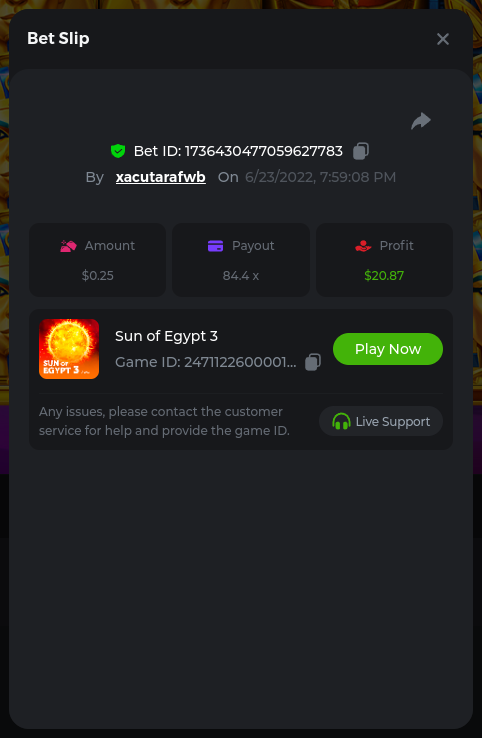Click the green headphones icon
Viewport: 482px width, 738px height.
(x=341, y=421)
